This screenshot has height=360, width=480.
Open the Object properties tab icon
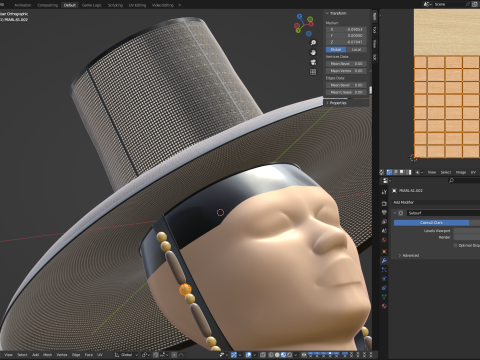[x=384, y=252]
